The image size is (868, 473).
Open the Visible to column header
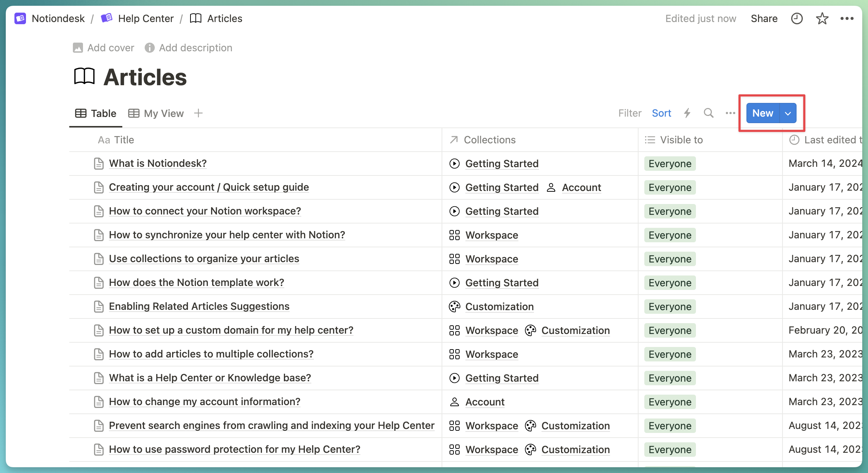pyautogui.click(x=710, y=140)
